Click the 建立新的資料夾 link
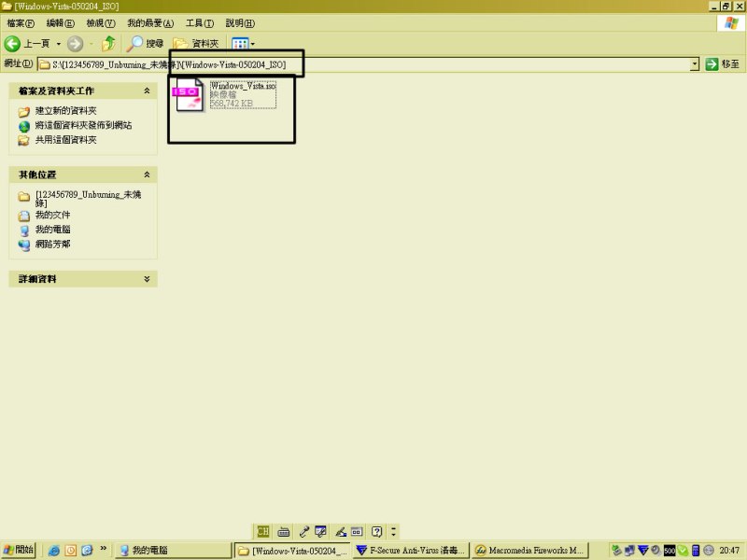The image size is (747, 560). [66, 111]
